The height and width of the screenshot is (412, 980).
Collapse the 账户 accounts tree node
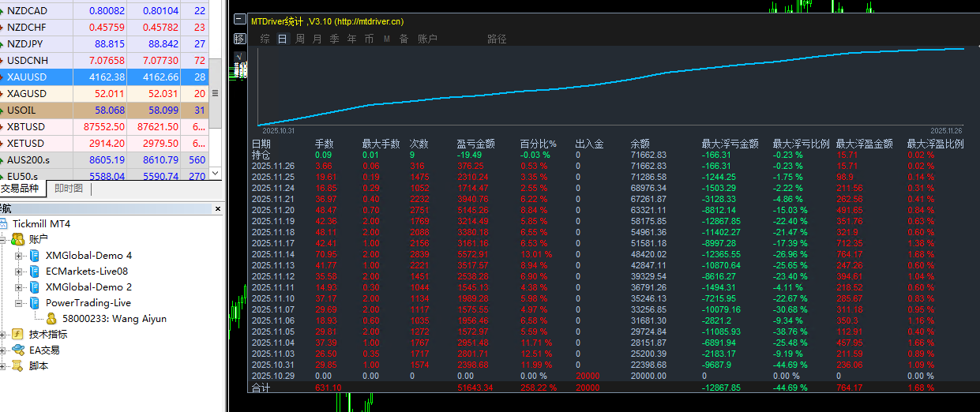(x=2, y=239)
